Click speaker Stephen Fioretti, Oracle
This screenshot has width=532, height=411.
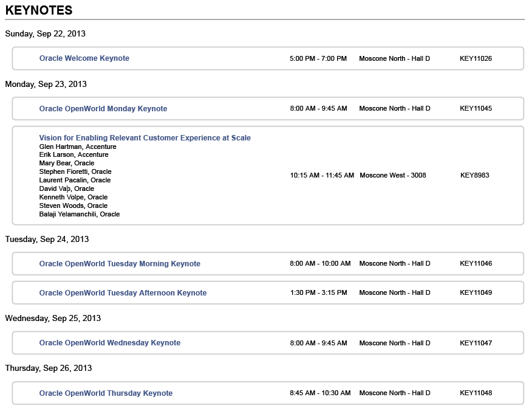pyautogui.click(x=75, y=172)
